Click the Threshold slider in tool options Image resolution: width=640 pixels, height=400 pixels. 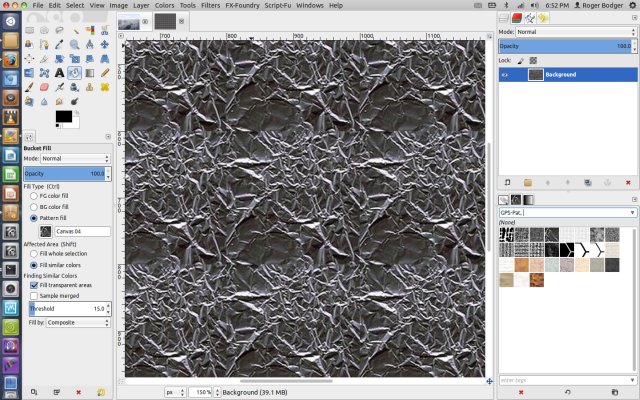pos(63,309)
